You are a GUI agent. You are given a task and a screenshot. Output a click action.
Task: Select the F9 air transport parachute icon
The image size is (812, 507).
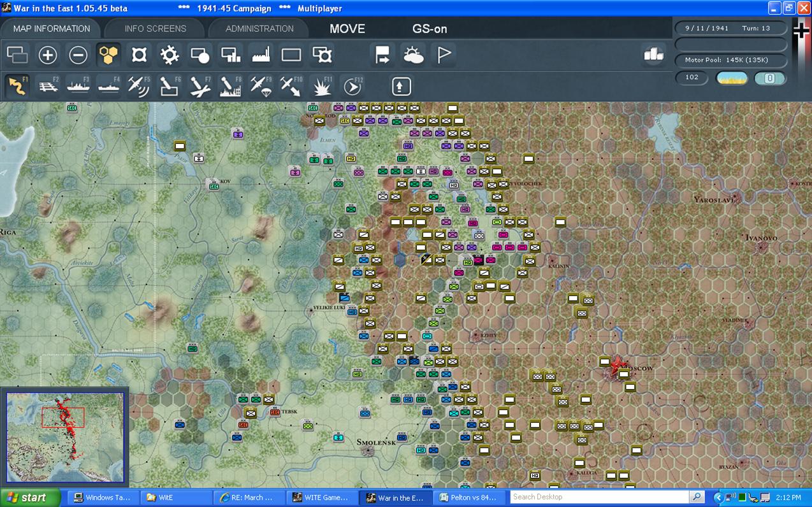click(261, 86)
